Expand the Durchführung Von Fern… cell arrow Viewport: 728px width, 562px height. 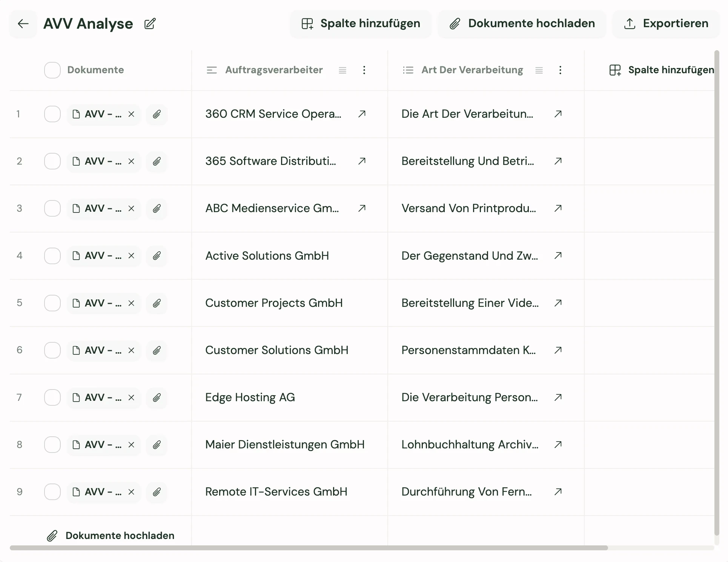[x=558, y=492]
